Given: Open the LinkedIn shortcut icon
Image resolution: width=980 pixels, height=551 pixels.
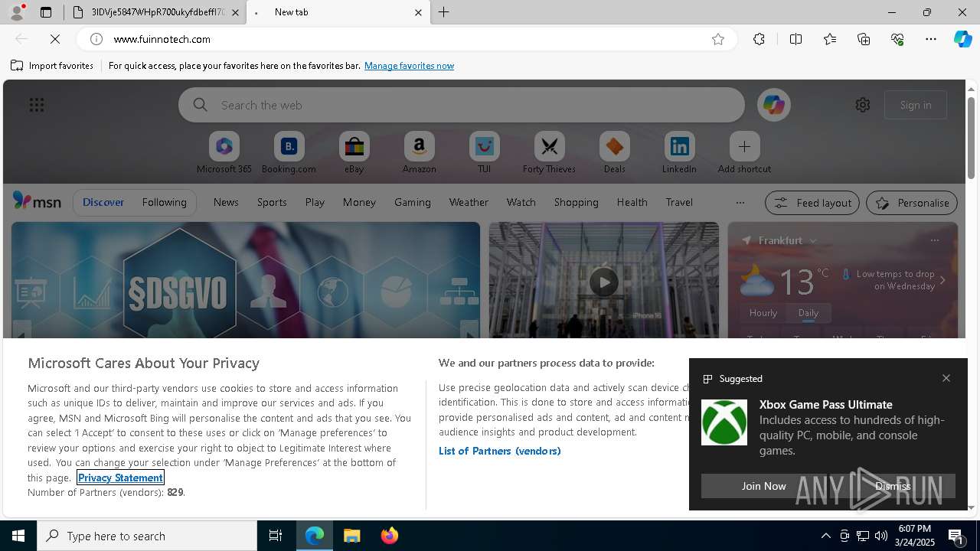Looking at the screenshot, I should (x=679, y=146).
